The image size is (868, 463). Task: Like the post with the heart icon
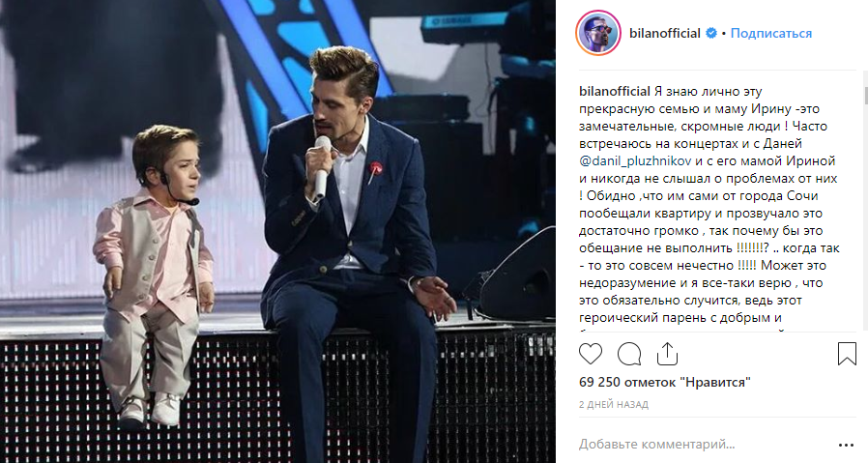tap(591, 354)
